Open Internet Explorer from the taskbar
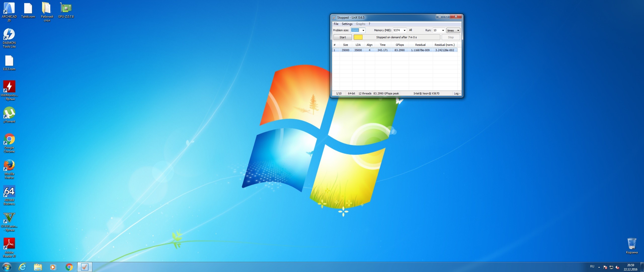644x272 pixels. click(22, 267)
